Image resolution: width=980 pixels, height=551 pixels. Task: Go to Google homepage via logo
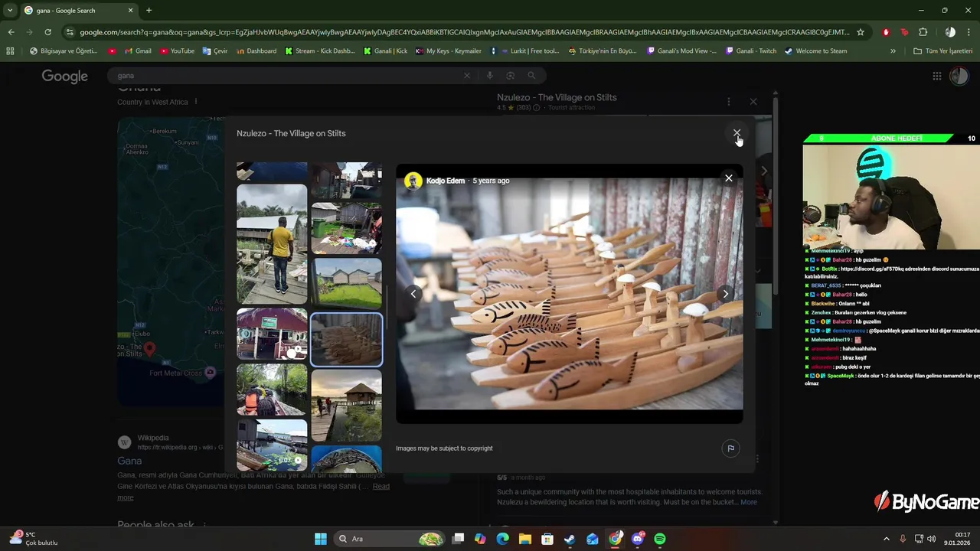click(x=65, y=76)
